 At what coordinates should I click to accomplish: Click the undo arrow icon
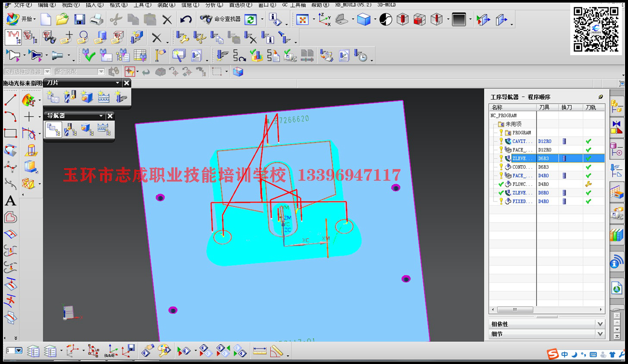186,19
